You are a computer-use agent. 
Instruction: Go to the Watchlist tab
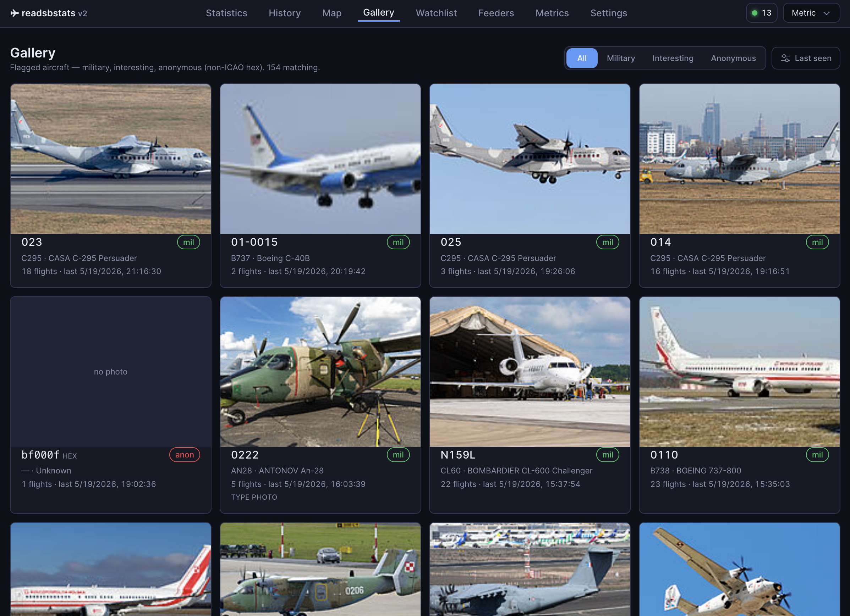coord(436,13)
